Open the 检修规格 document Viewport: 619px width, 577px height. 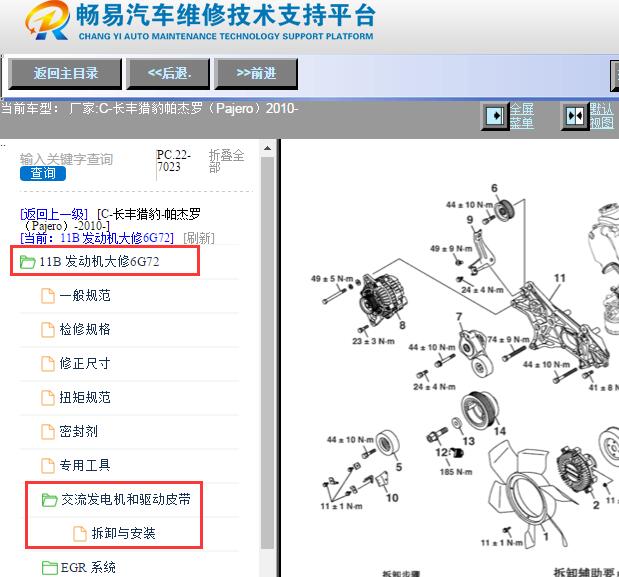[x=85, y=329]
